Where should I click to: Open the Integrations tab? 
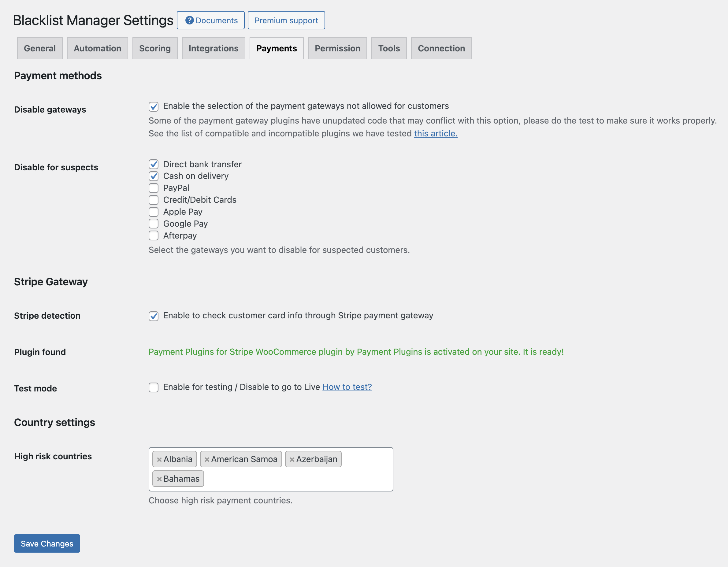(x=213, y=48)
